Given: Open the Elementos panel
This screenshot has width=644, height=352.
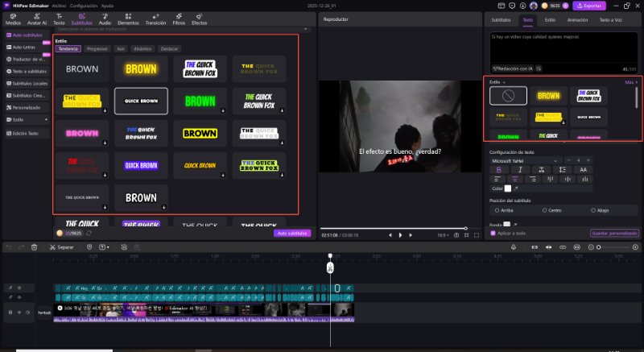Looking at the screenshot, I should click(129, 19).
